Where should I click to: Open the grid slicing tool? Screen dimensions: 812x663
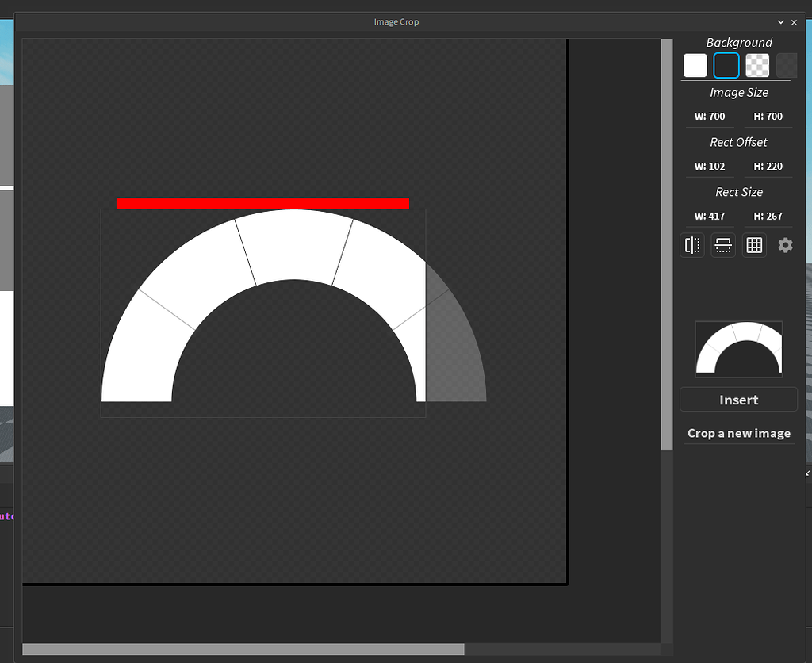point(754,245)
